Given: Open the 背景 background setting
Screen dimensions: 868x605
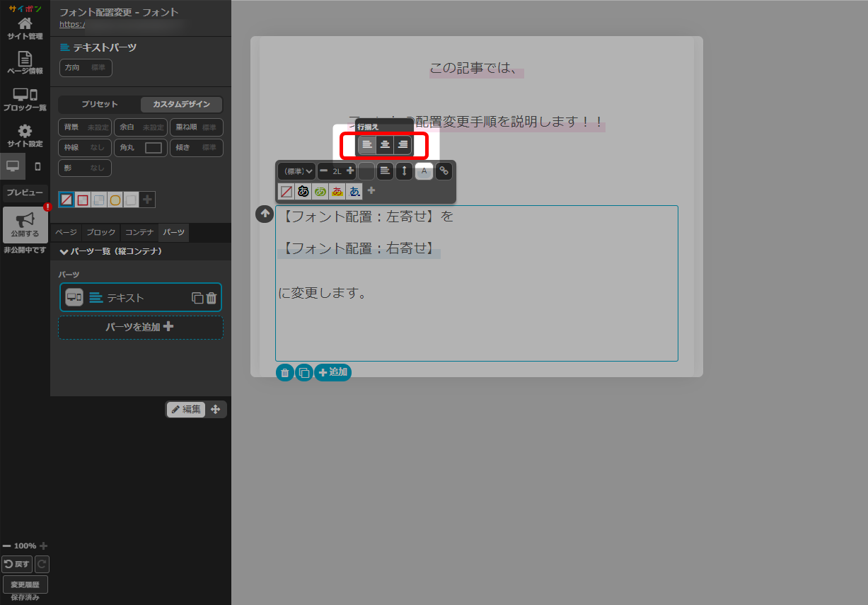Looking at the screenshot, I should [x=85, y=127].
